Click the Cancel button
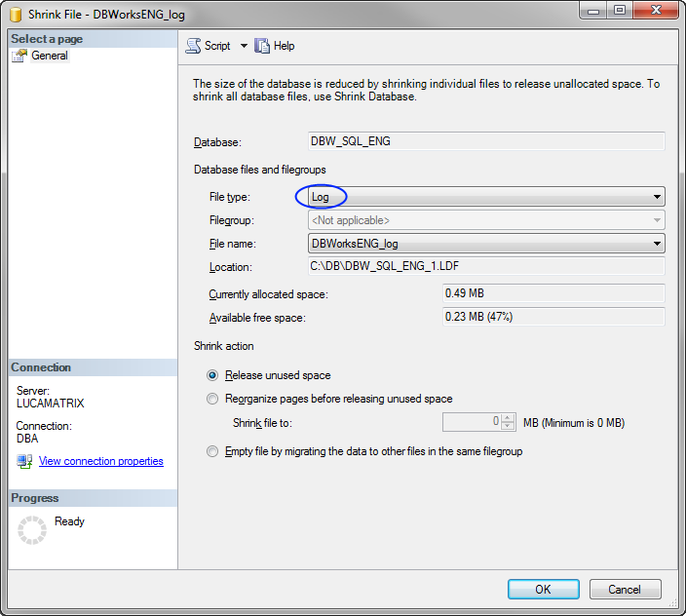 (625, 590)
